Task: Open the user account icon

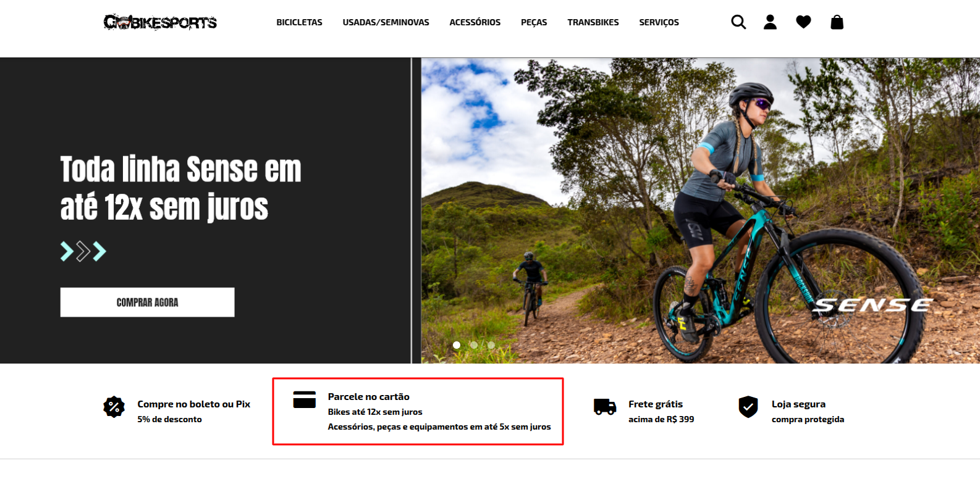Action: 770,22
